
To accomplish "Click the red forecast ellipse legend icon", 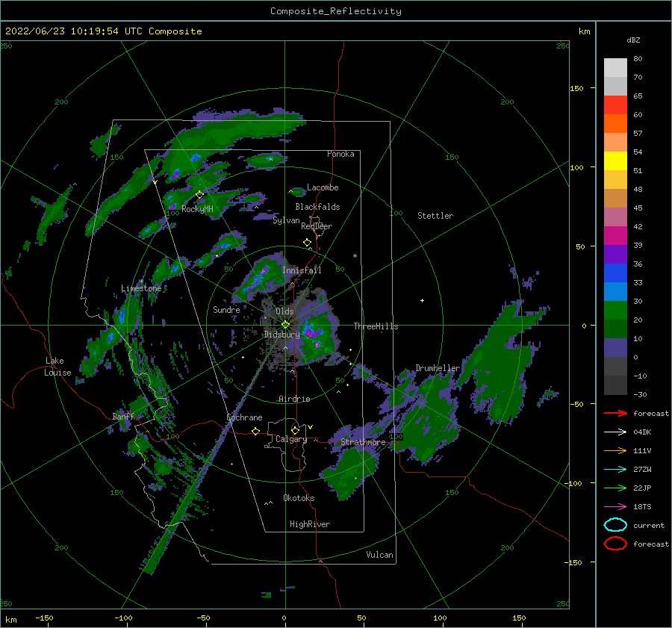I will tap(615, 544).
